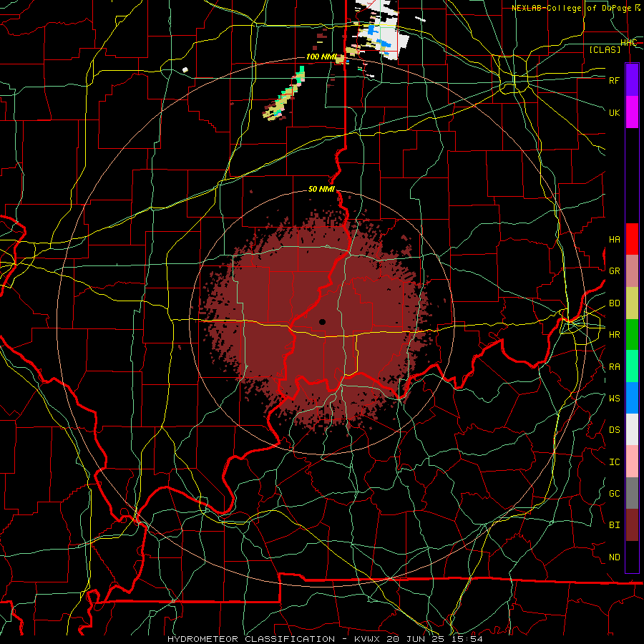The height and width of the screenshot is (644, 644).
Task: Click the WS legend label
Action: tap(614, 399)
